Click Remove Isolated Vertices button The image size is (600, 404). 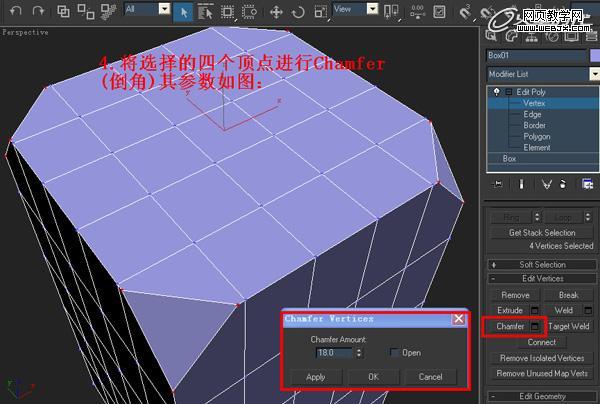click(542, 358)
